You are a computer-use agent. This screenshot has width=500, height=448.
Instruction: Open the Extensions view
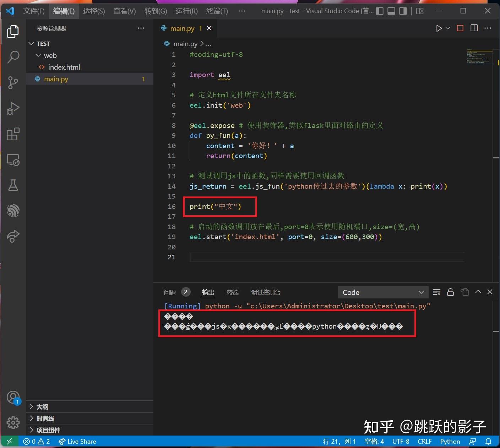[13, 134]
